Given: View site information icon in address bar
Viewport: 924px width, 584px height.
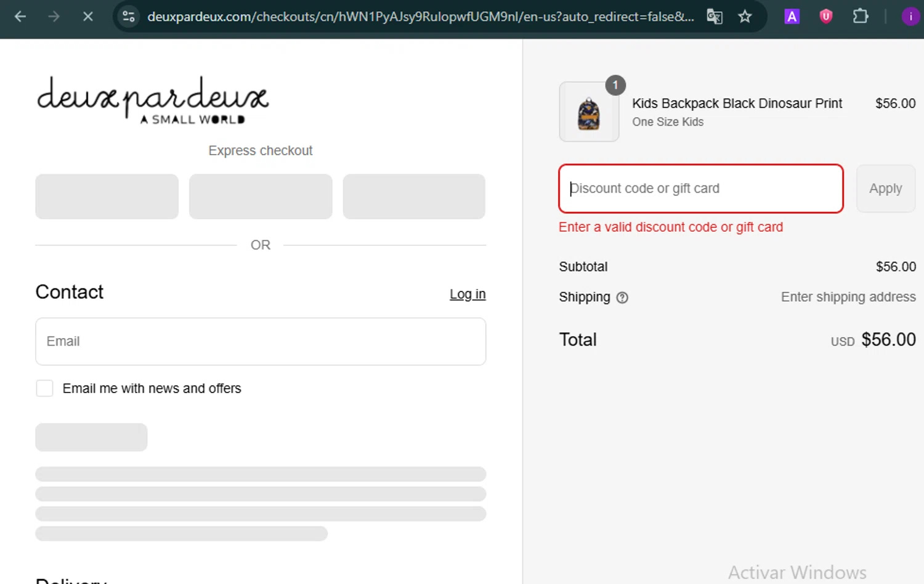Looking at the screenshot, I should [x=129, y=17].
